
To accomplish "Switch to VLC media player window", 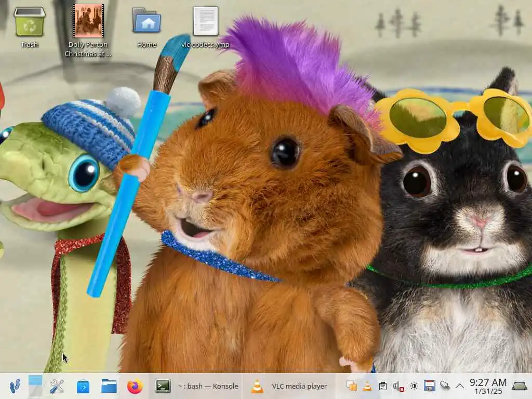I will coord(289,386).
